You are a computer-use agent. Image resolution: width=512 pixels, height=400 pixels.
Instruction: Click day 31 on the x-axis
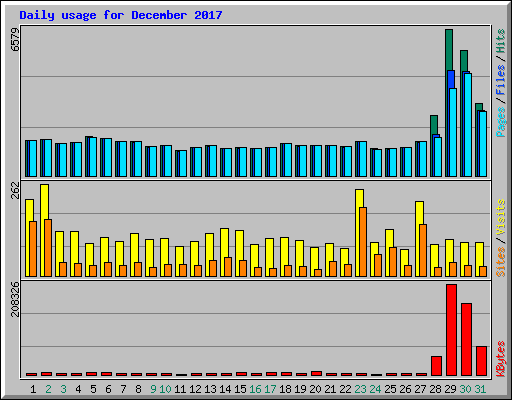(480, 389)
